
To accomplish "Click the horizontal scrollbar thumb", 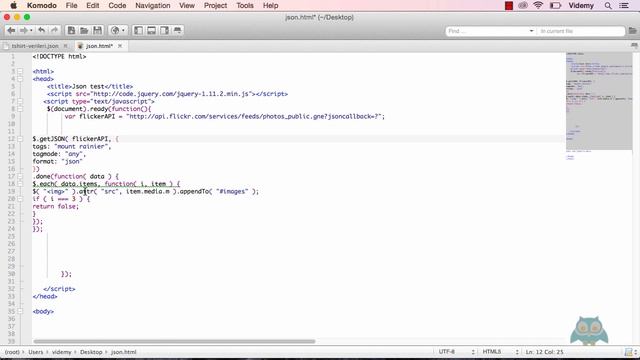I will pyautogui.click(x=174, y=341).
